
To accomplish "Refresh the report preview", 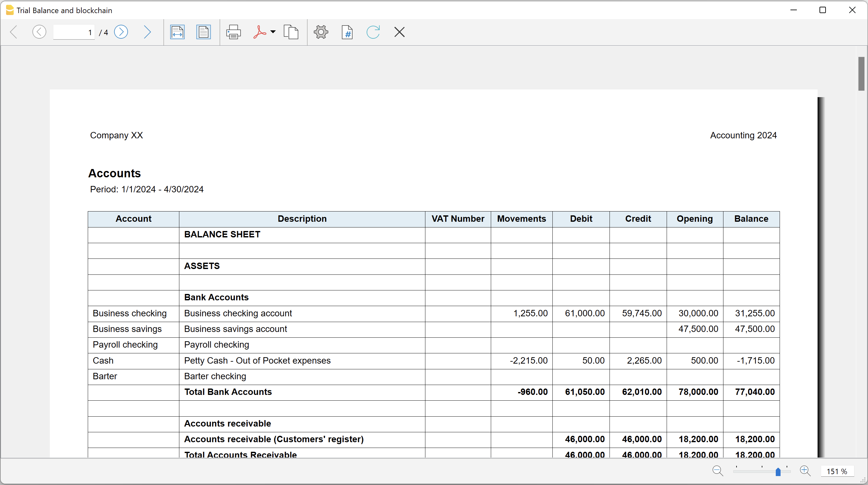I will (x=373, y=32).
